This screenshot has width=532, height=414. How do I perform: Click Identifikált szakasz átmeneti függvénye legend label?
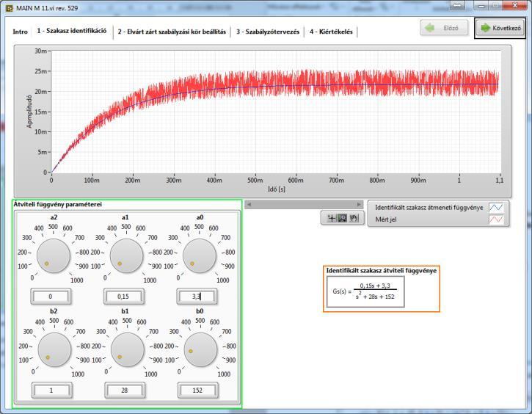(429, 207)
